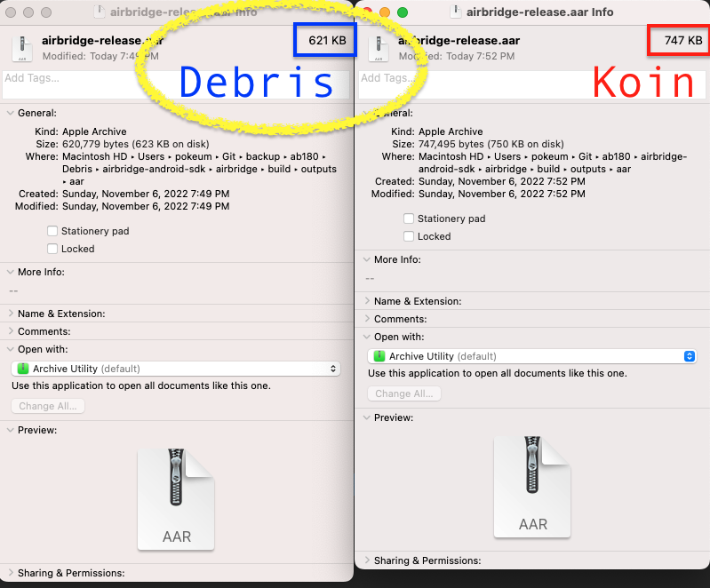Click the green zoom button of right window

tap(402, 12)
